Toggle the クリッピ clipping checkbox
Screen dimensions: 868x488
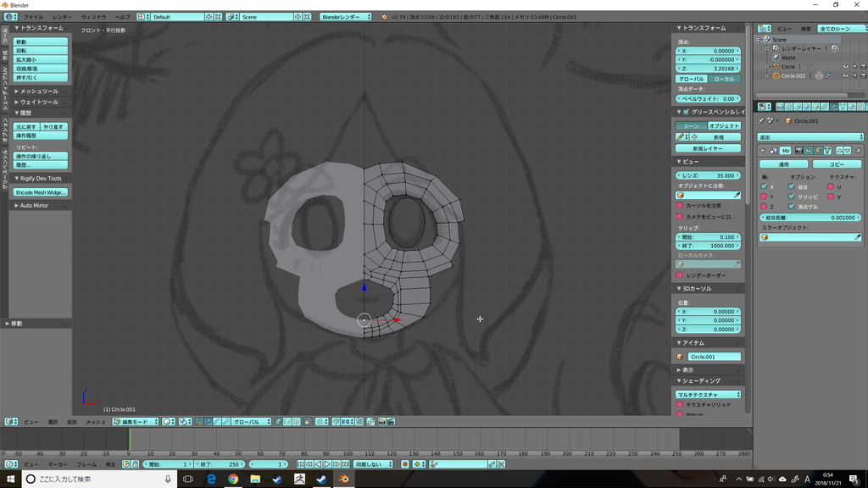(791, 197)
